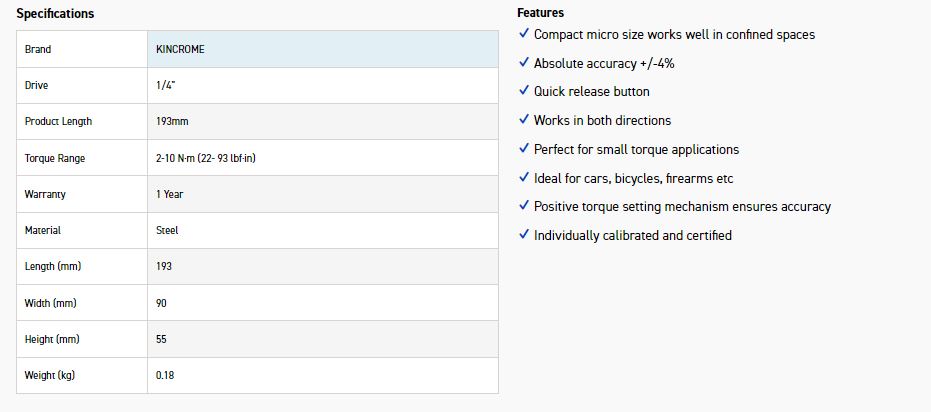
Task: Select the KINCROME brand value cell
Action: tap(181, 49)
